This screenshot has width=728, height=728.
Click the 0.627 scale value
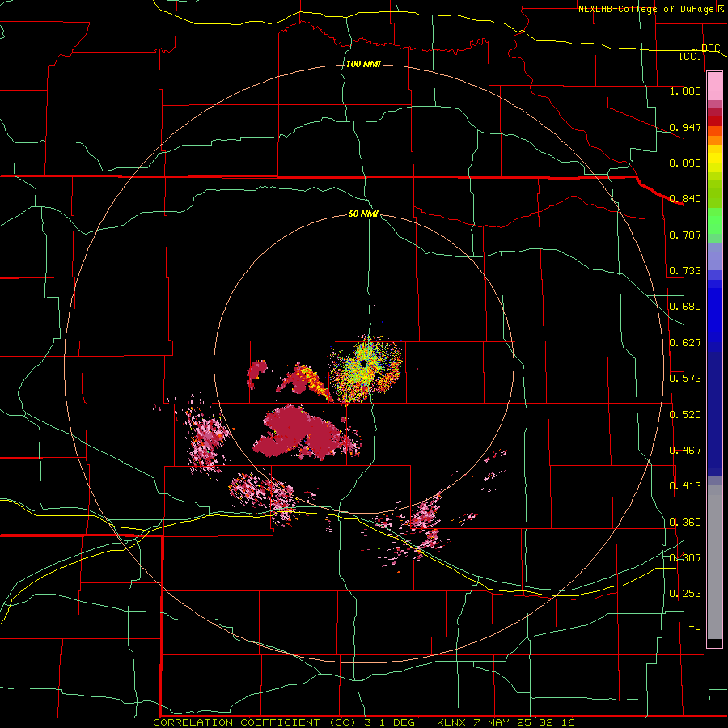(685, 343)
